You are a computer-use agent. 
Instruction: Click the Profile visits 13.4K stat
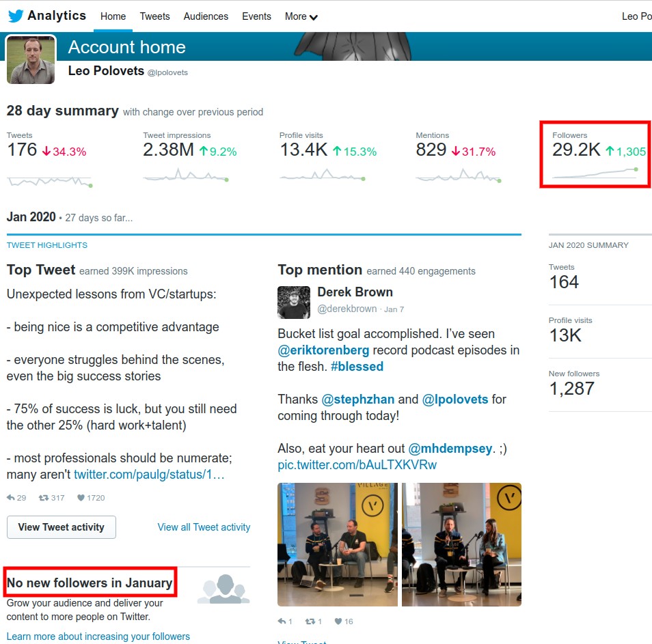click(303, 150)
